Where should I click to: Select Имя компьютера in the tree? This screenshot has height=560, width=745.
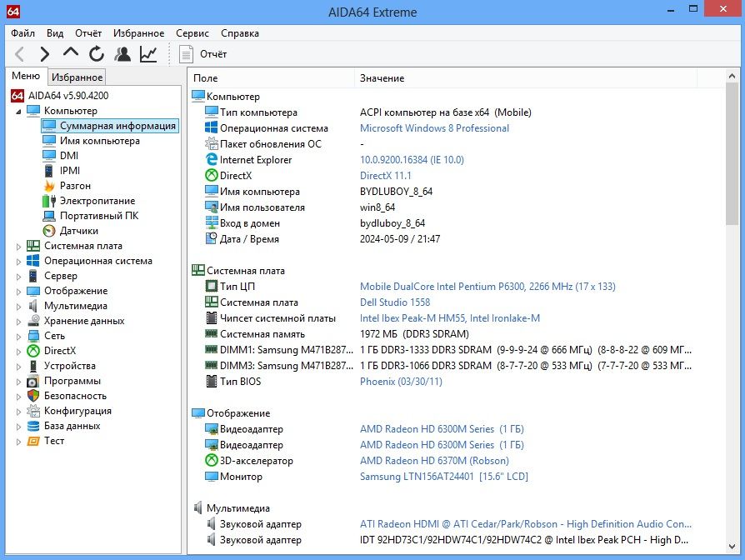click(x=100, y=141)
